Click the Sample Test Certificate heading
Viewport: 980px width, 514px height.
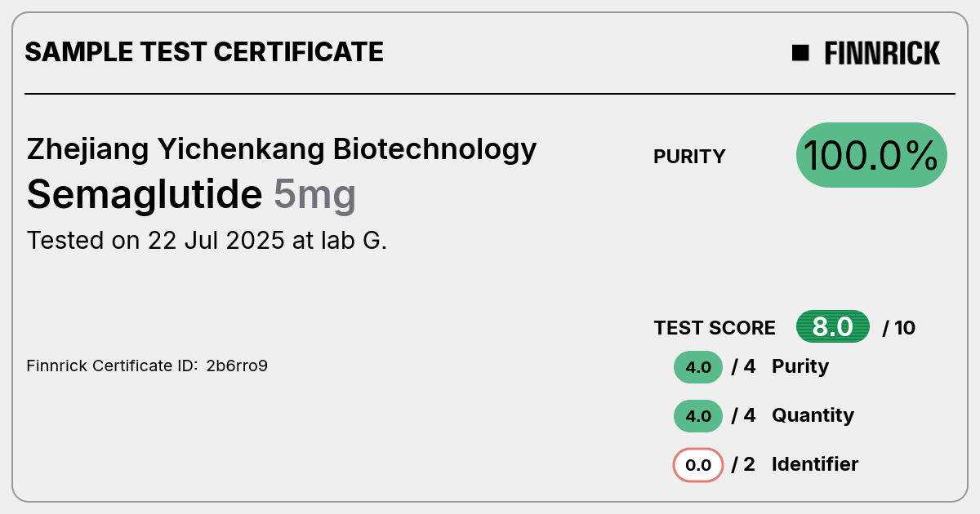tap(204, 52)
